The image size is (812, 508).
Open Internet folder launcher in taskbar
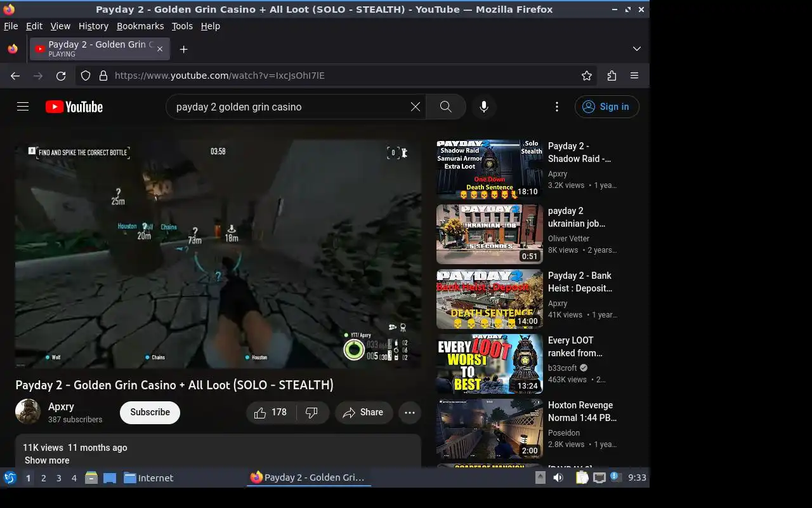click(148, 478)
